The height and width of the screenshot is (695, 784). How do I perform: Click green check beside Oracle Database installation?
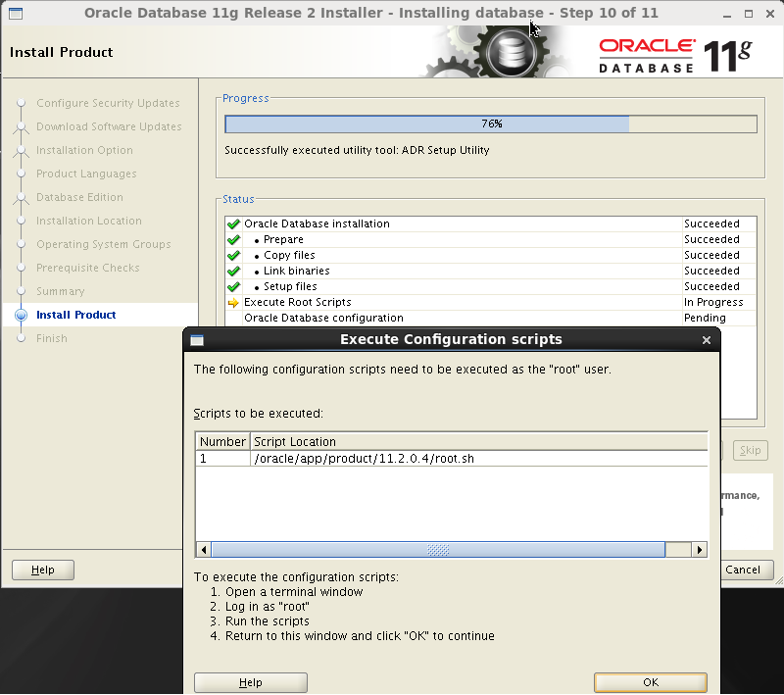tap(233, 224)
